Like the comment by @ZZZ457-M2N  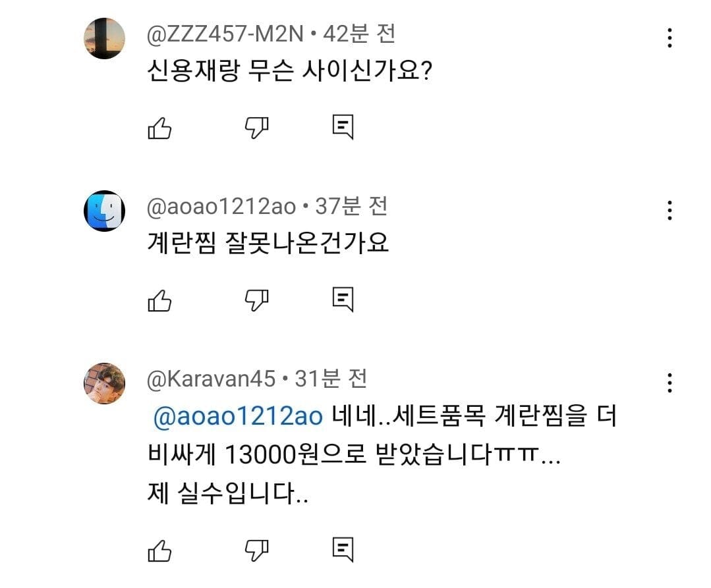point(159,128)
